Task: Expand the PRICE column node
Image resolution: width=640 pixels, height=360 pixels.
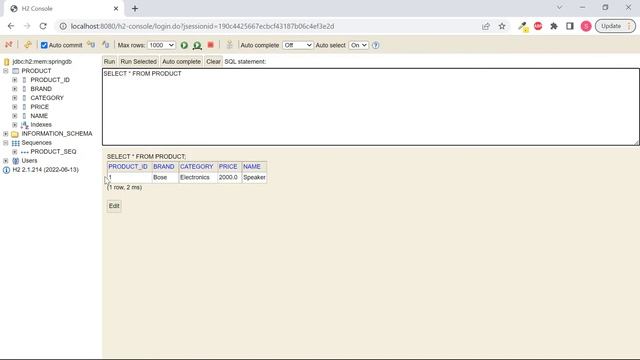Action: click(15, 107)
